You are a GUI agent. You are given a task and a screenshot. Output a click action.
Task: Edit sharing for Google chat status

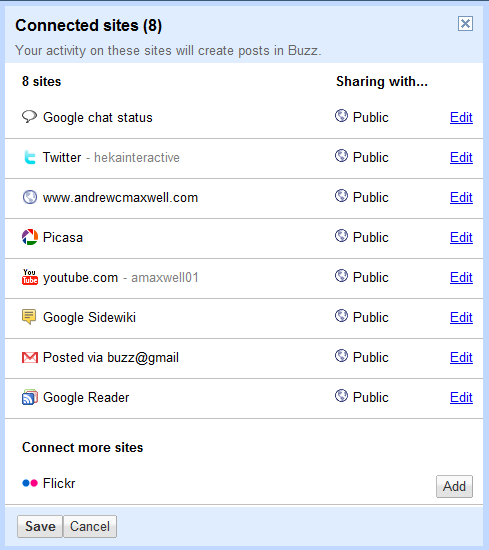pos(461,117)
